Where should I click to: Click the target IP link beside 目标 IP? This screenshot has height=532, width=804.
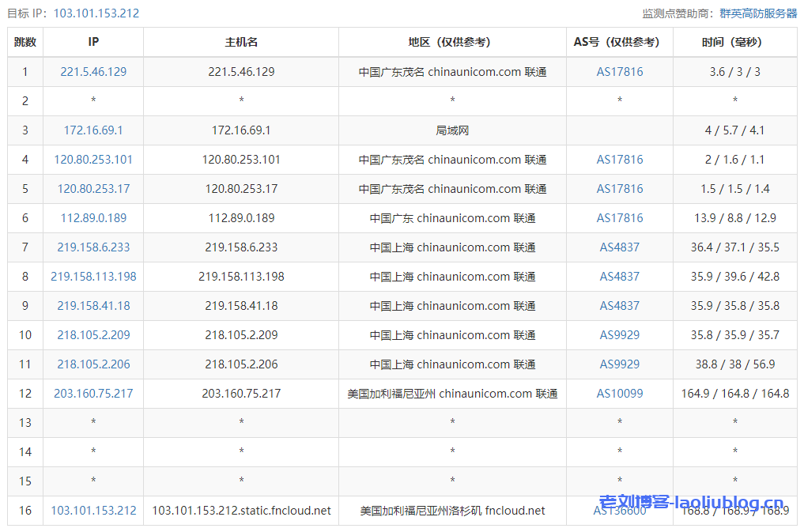coord(96,13)
